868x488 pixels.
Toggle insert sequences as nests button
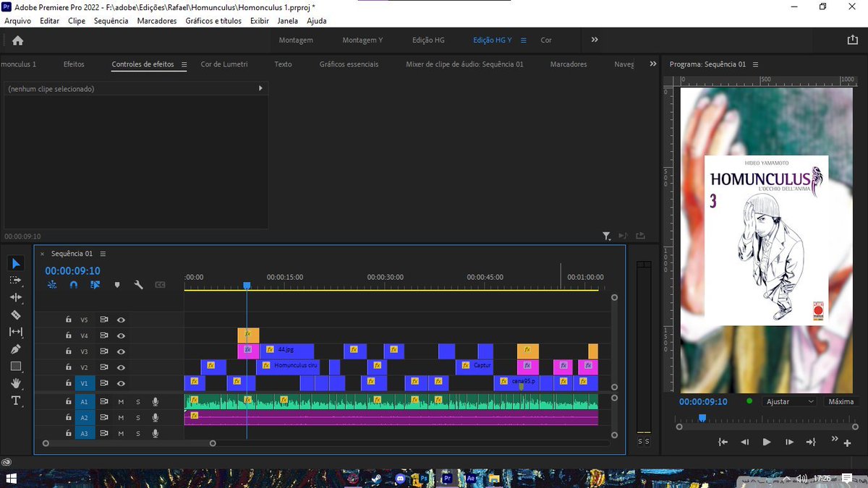(52, 285)
